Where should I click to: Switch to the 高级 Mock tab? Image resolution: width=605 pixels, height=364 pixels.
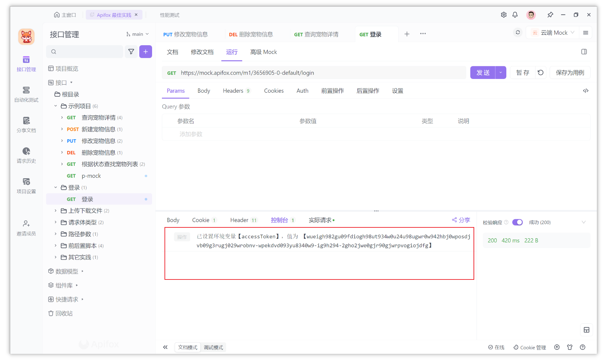263,52
